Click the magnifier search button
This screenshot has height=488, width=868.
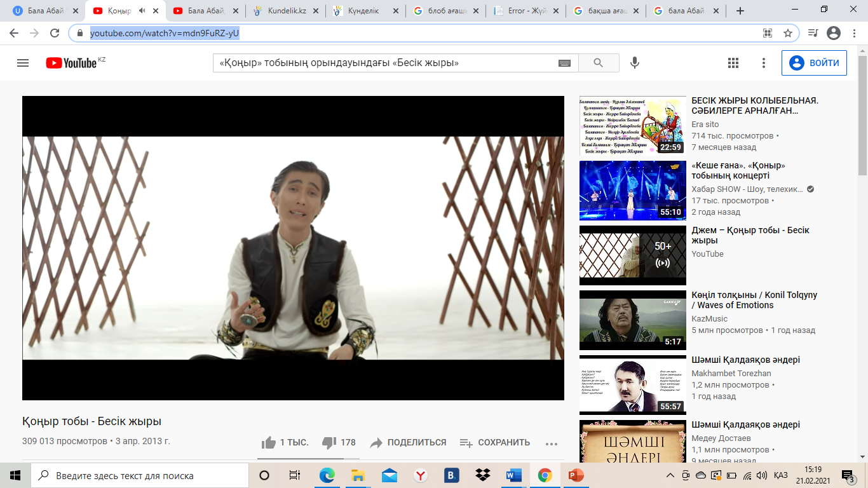tap(598, 63)
